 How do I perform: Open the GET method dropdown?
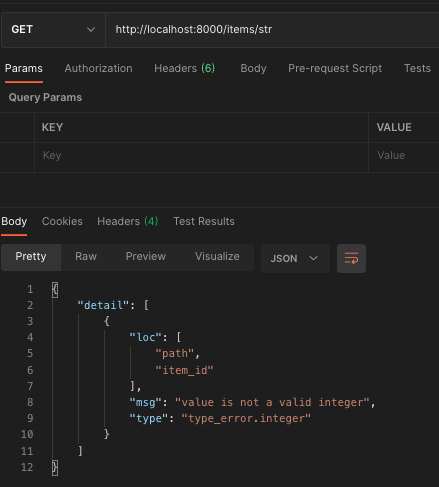[53, 30]
